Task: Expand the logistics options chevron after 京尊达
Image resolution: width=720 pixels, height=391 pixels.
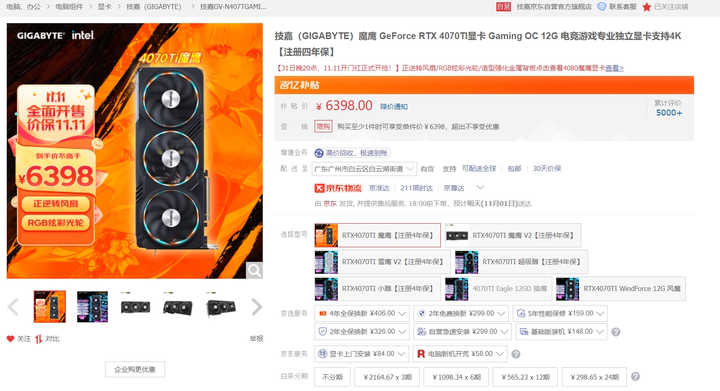Action: [x=481, y=187]
